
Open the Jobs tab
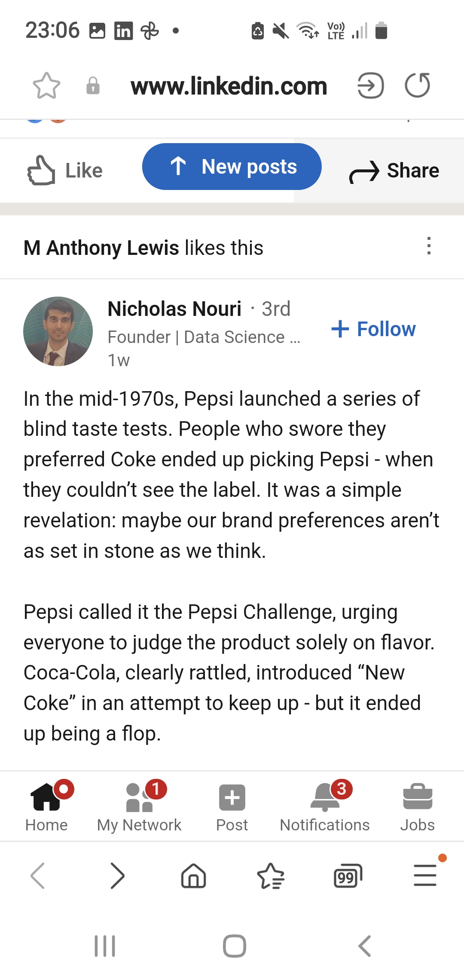417,805
